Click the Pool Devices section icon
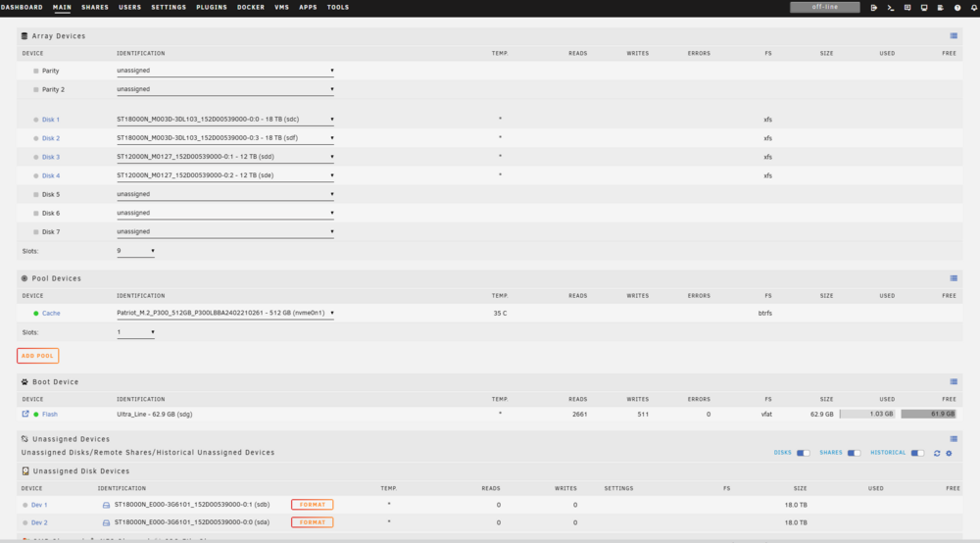 [x=24, y=278]
